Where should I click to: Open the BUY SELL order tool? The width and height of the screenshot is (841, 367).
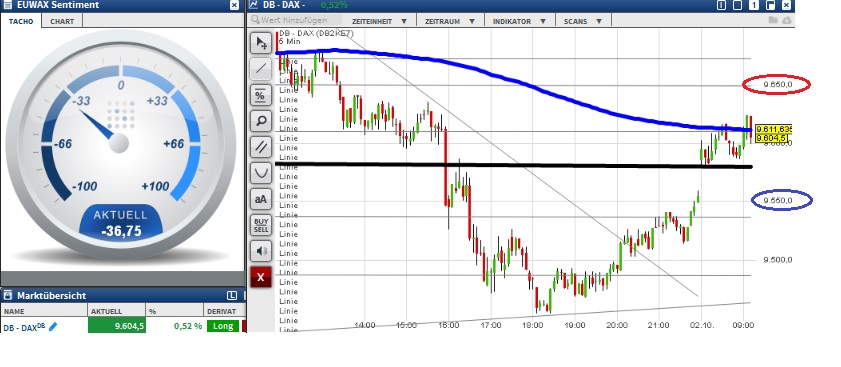[x=261, y=225]
